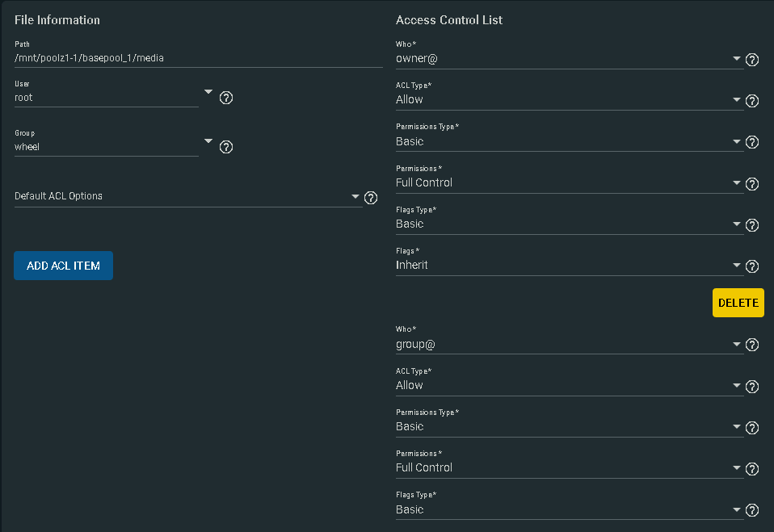Open Who dropdown set to owner@
This screenshot has height=532, width=774.
click(x=569, y=59)
